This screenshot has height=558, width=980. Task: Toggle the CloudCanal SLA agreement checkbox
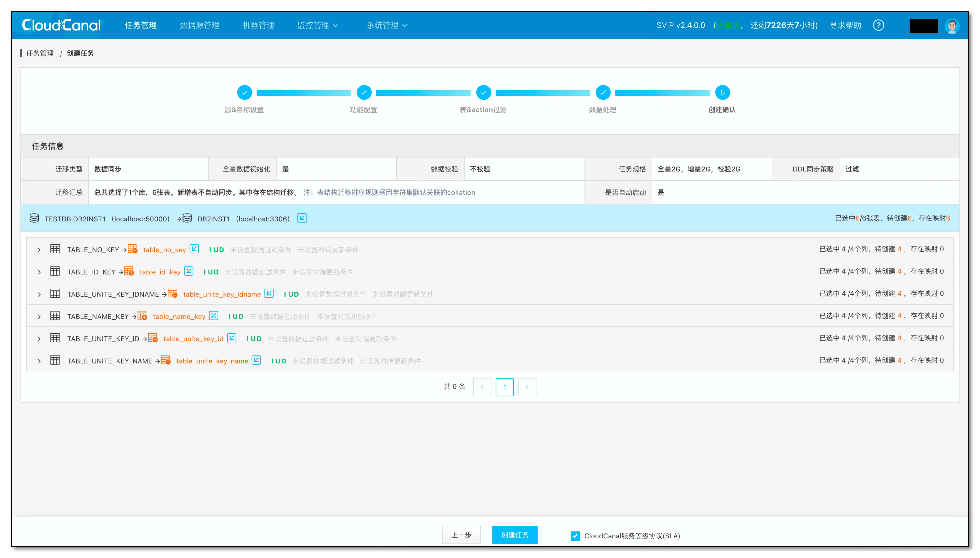point(575,536)
